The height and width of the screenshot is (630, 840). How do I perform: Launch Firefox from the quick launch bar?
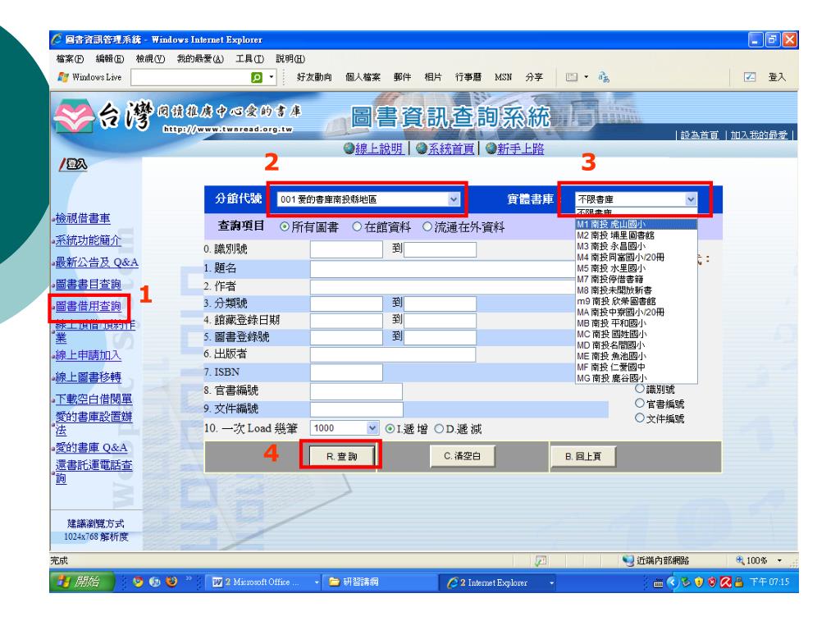point(171,582)
